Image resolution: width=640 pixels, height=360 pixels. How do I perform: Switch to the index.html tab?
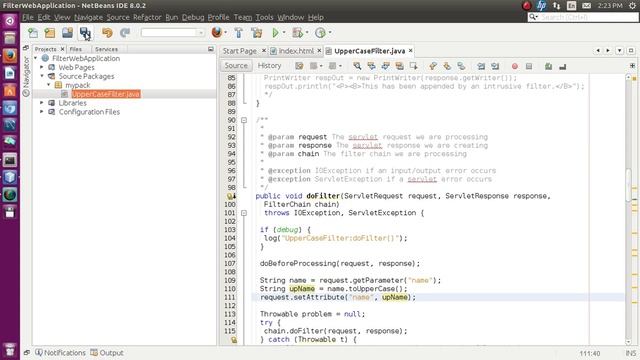coord(296,51)
